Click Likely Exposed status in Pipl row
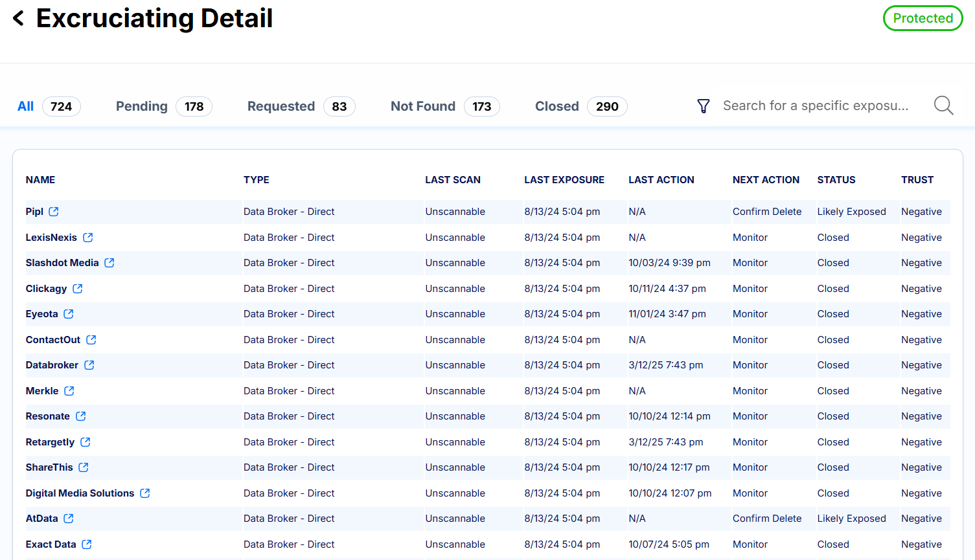The width and height of the screenshot is (975, 560). (x=851, y=212)
